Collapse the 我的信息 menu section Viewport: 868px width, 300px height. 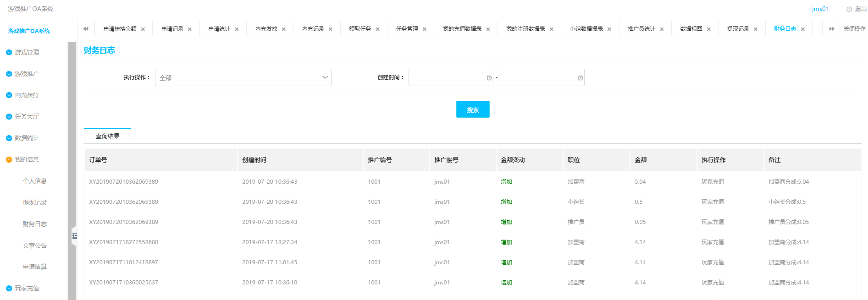pos(27,159)
